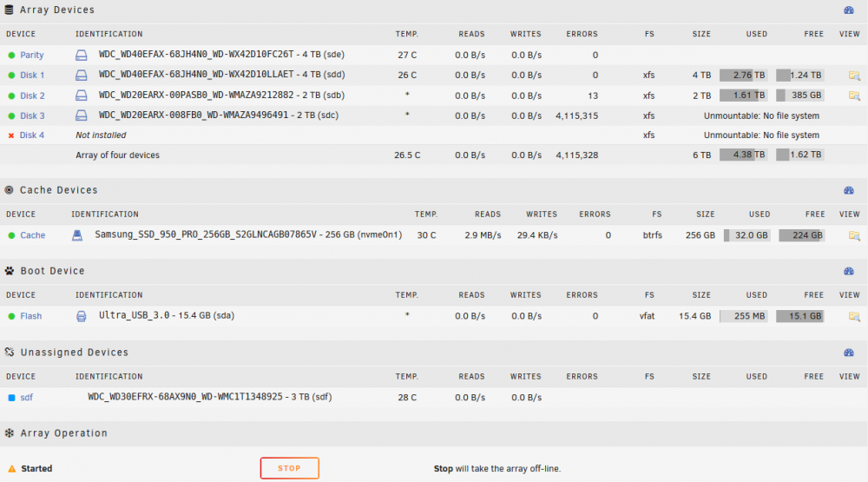Click Unassigned Devices section icon
868x482 pixels.
[x=9, y=352]
